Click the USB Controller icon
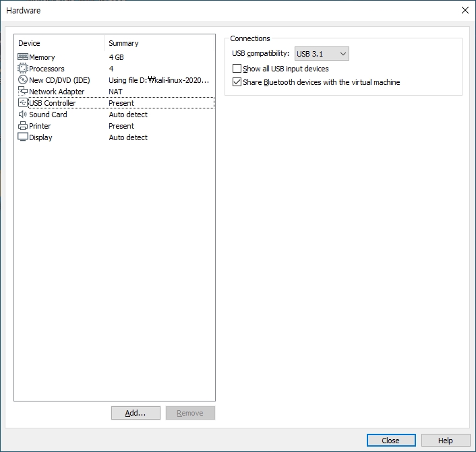 pos(23,103)
